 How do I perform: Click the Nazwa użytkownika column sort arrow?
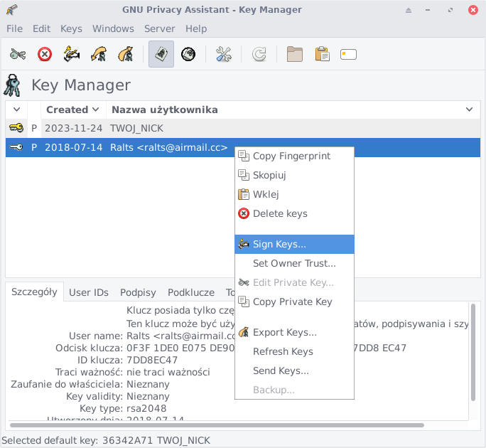(x=469, y=110)
